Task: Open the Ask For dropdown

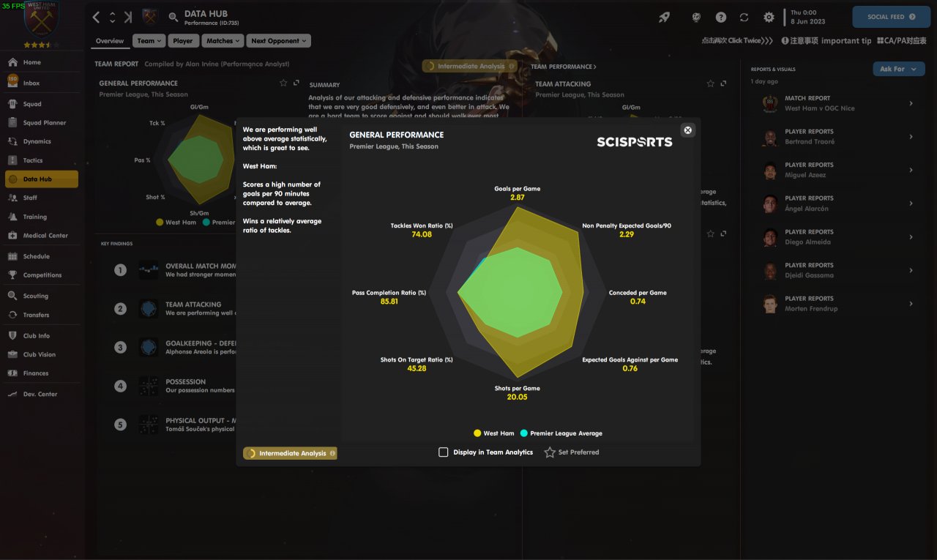Action: 898,69
